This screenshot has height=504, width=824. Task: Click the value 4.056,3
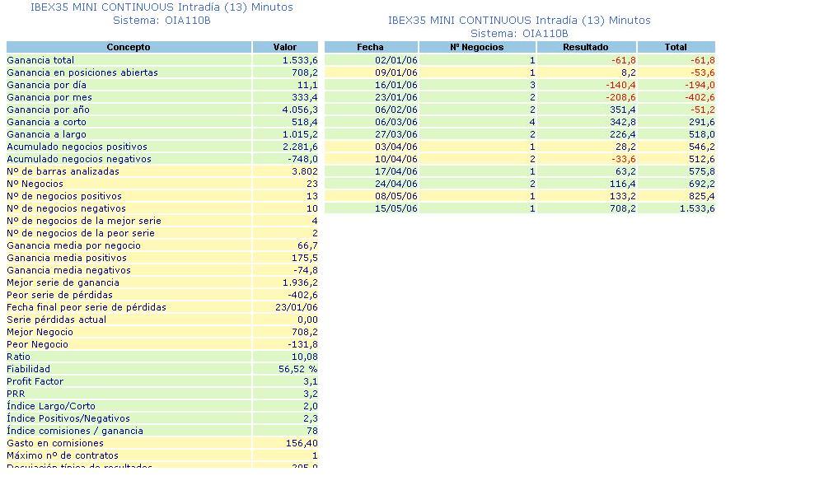[x=300, y=110]
